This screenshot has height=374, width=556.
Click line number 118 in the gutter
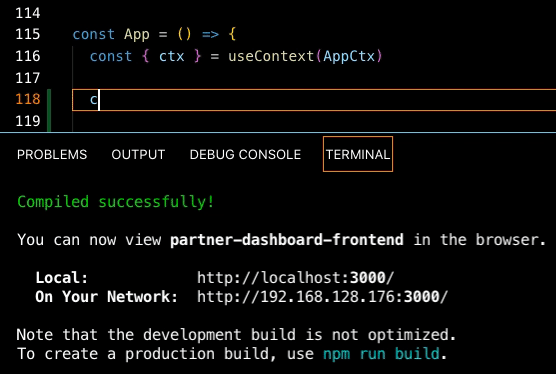28,99
